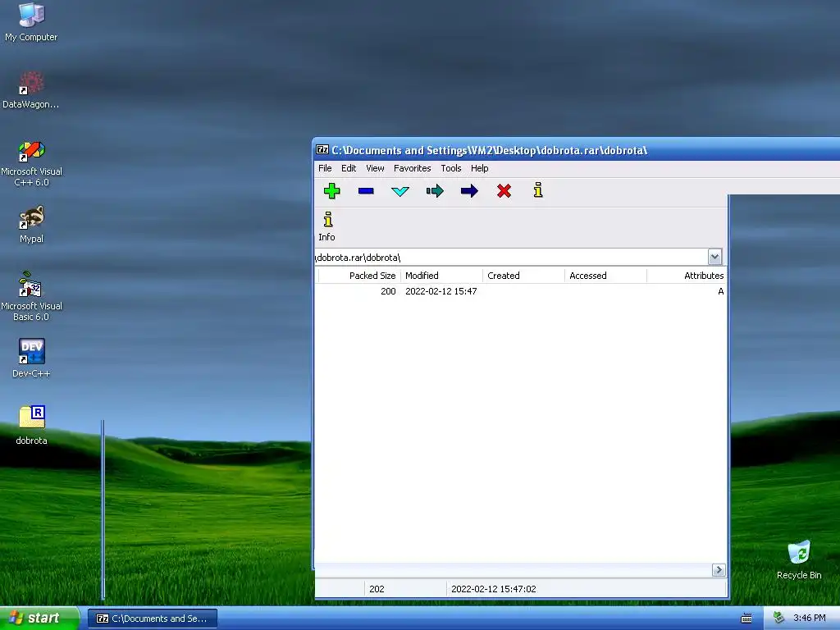Click the teal arrow Copy icon
The width and height of the screenshot is (840, 630).
click(435, 190)
